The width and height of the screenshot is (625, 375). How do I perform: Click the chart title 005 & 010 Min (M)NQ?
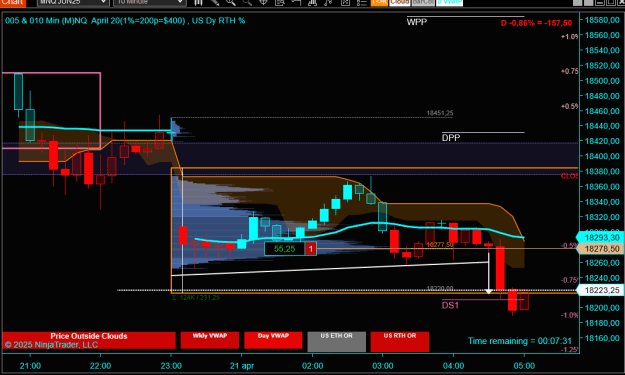[46, 21]
